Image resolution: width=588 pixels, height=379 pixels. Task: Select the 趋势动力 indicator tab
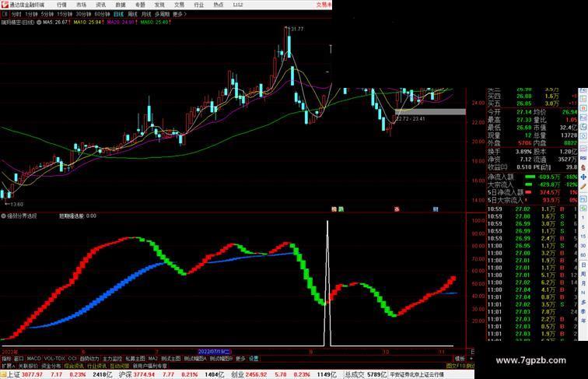(89, 359)
